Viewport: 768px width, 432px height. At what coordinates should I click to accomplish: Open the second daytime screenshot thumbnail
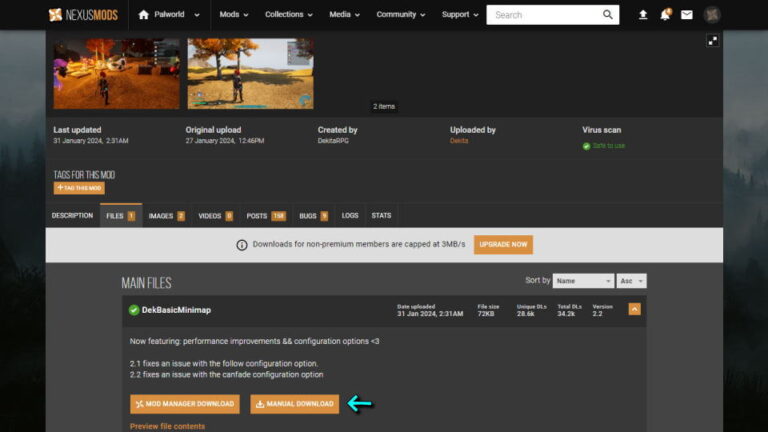coord(251,73)
